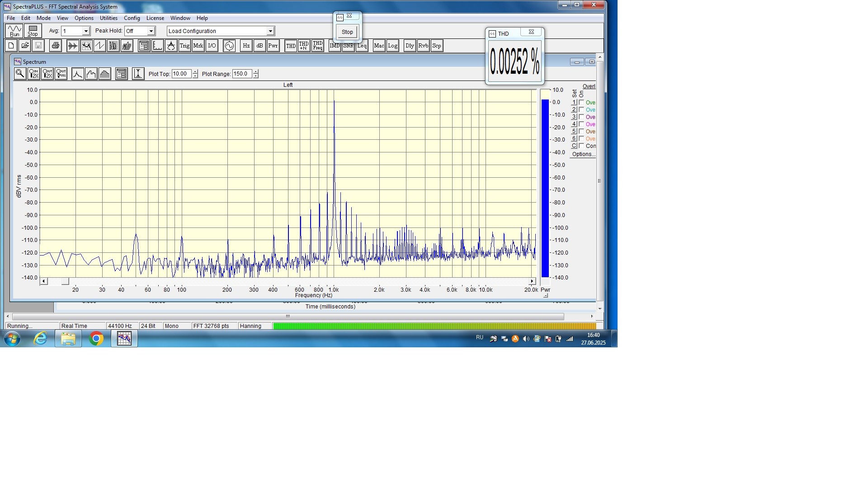Open the Utilities menu
Screen dimensions: 868x488
[108, 18]
